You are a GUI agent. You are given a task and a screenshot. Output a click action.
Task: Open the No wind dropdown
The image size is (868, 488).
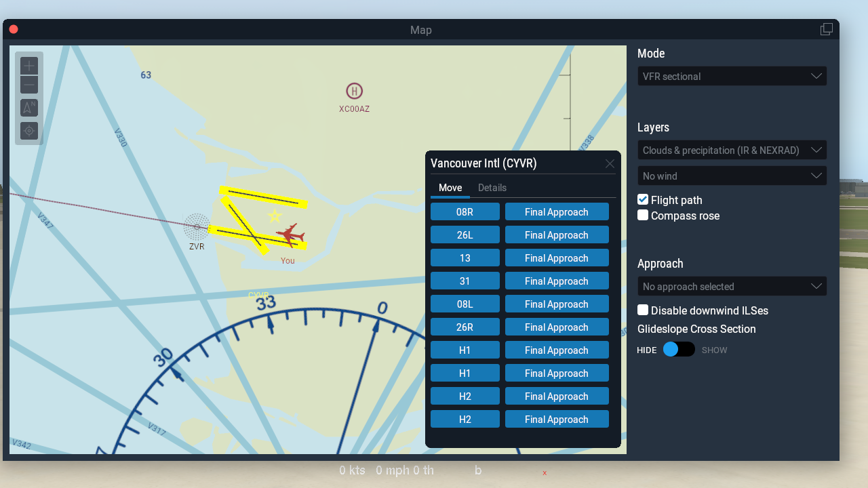(732, 176)
